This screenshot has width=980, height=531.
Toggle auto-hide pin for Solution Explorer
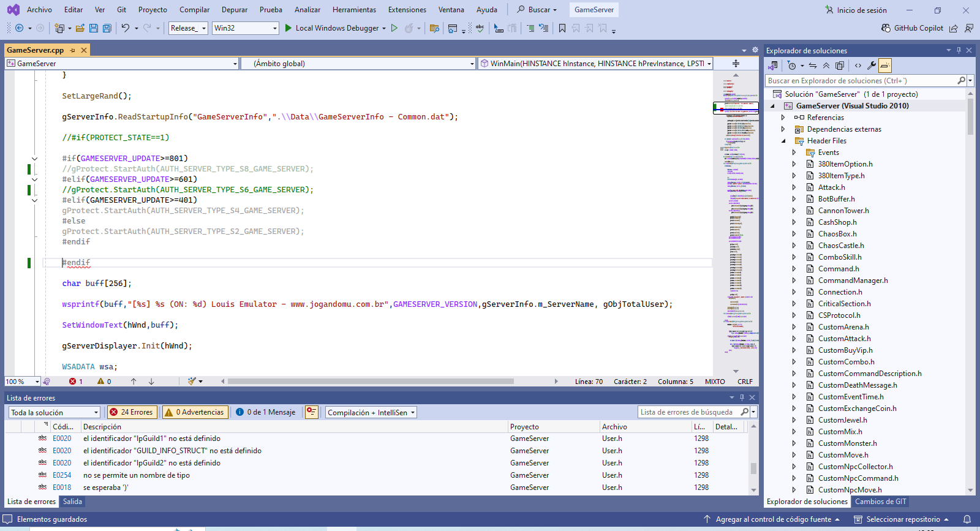click(x=959, y=50)
